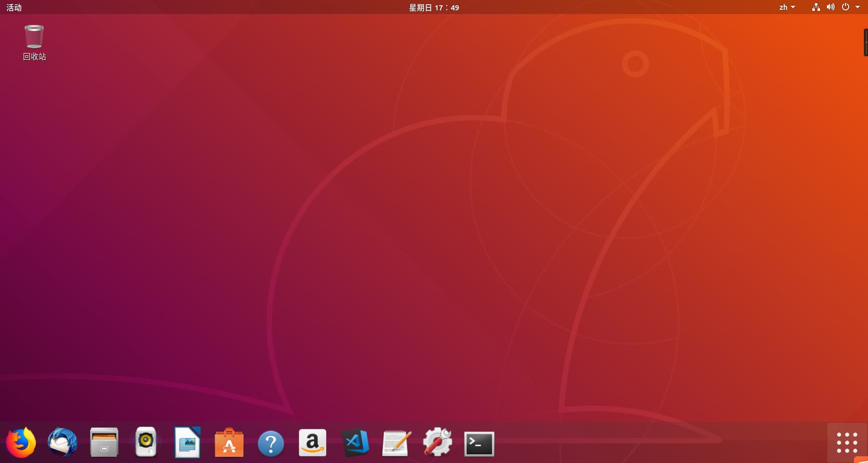This screenshot has width=868, height=463.
Task: Click the network status icon
Action: click(816, 7)
